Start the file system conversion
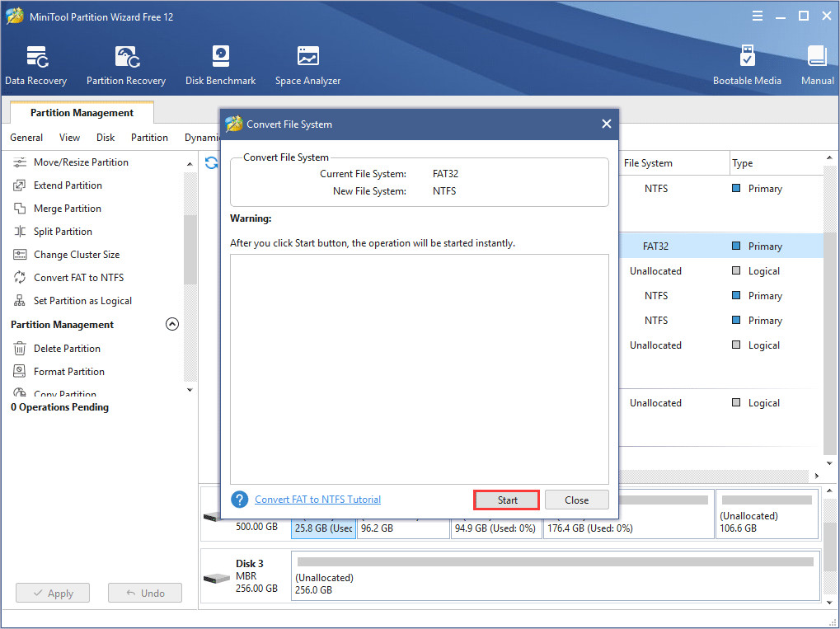Image resolution: width=840 pixels, height=629 pixels. (x=507, y=500)
